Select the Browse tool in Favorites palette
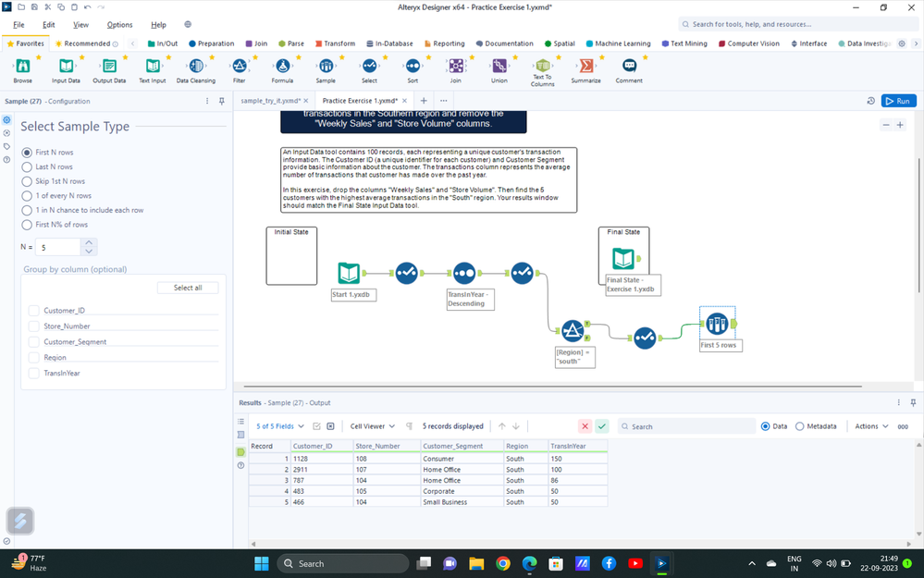 click(x=23, y=66)
